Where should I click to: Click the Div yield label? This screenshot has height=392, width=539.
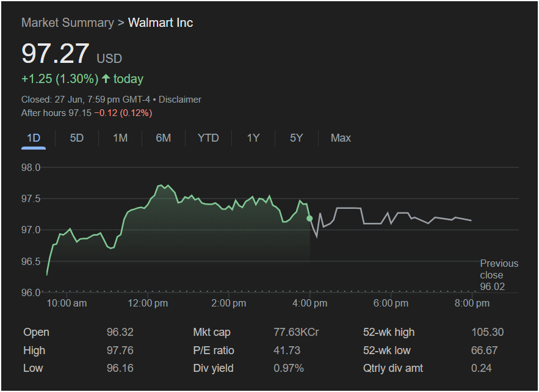click(x=213, y=368)
